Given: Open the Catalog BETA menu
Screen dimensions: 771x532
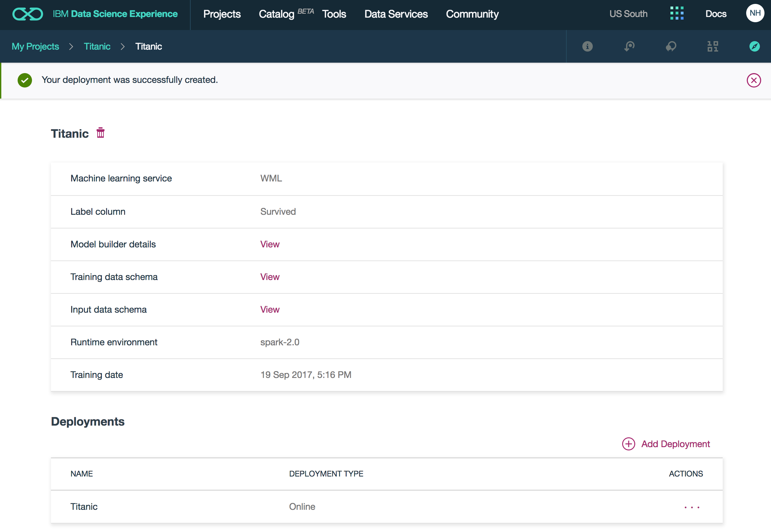Looking at the screenshot, I should point(286,14).
